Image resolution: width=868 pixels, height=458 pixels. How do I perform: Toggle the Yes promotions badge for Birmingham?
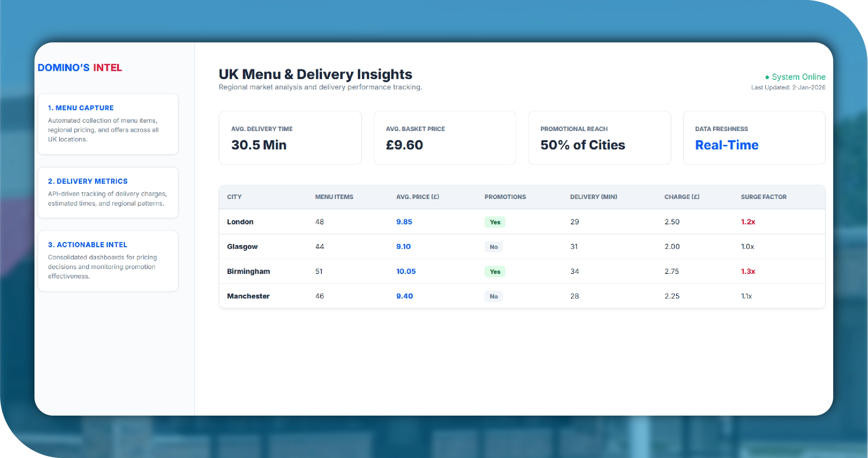(x=495, y=271)
